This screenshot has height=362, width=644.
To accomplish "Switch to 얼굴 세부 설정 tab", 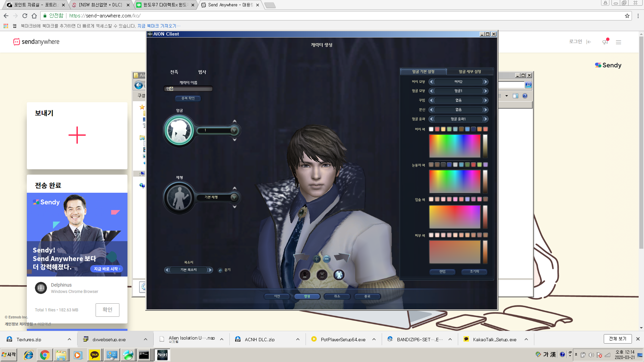I will tap(470, 72).
